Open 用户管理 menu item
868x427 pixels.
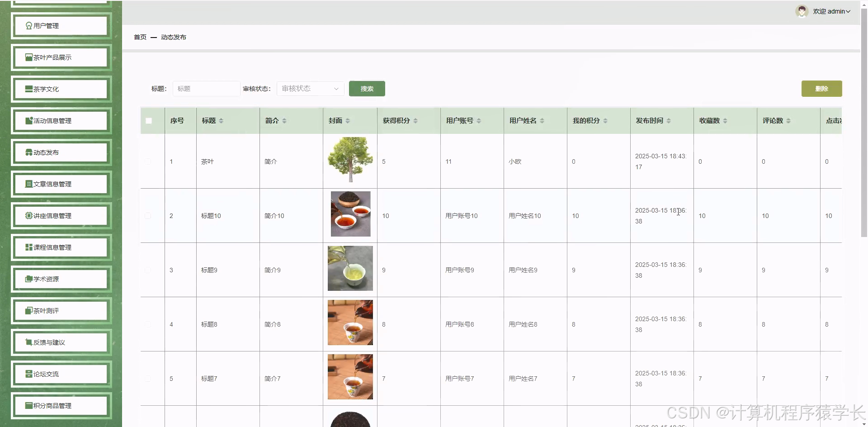pos(61,26)
